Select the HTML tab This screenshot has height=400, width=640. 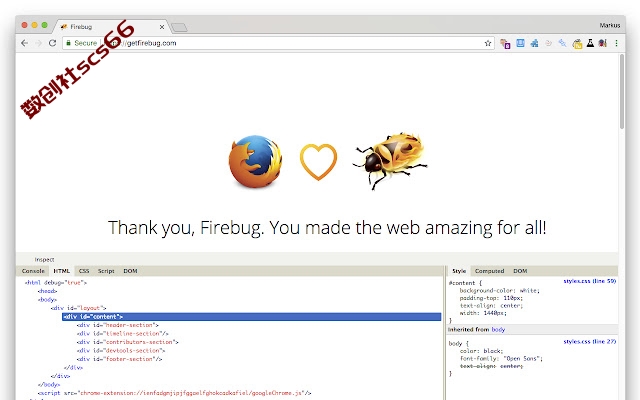pos(62,271)
